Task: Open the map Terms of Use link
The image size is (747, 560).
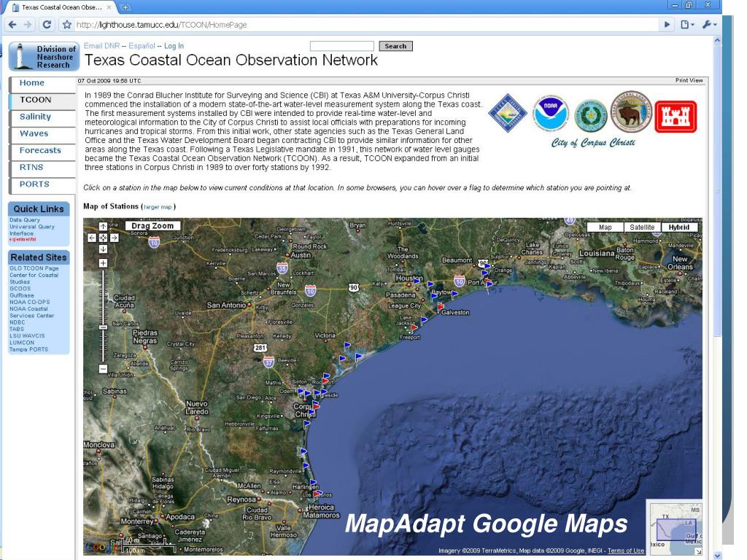Action: 626,551
